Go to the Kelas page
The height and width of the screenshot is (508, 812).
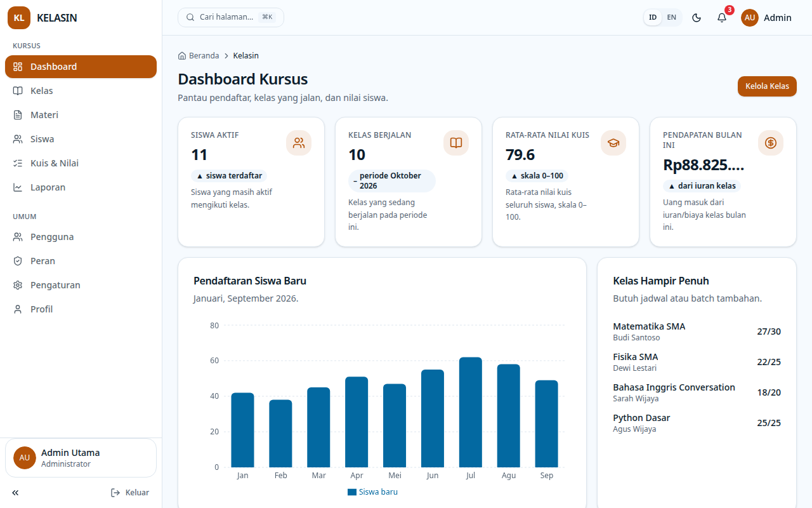[x=81, y=91]
